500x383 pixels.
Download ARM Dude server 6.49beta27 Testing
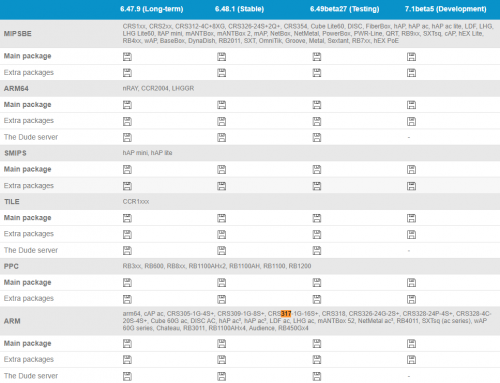click(x=317, y=376)
